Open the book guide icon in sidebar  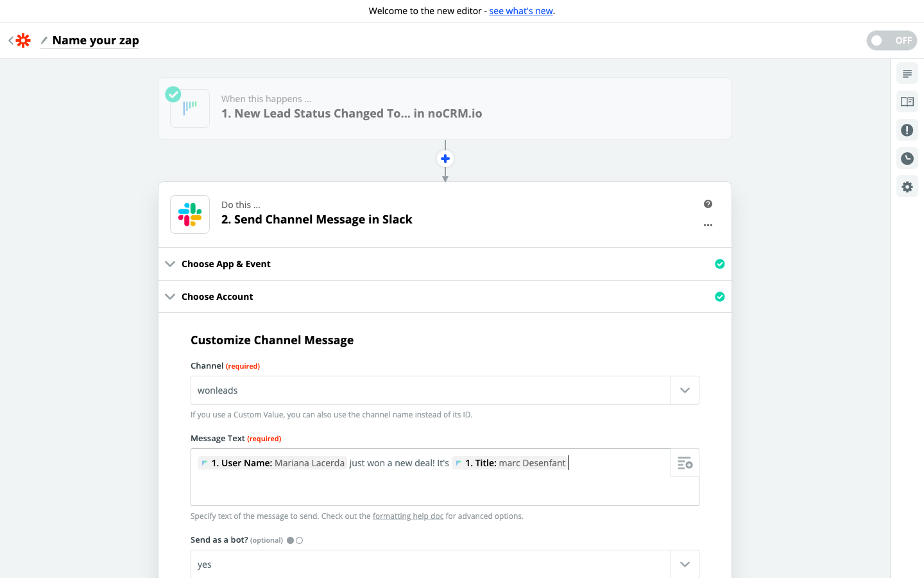[x=907, y=102]
